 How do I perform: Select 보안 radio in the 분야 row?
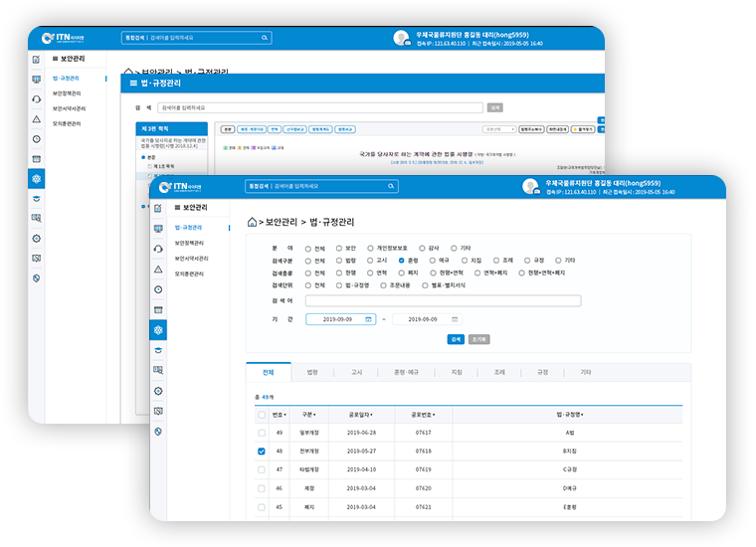[339, 249]
